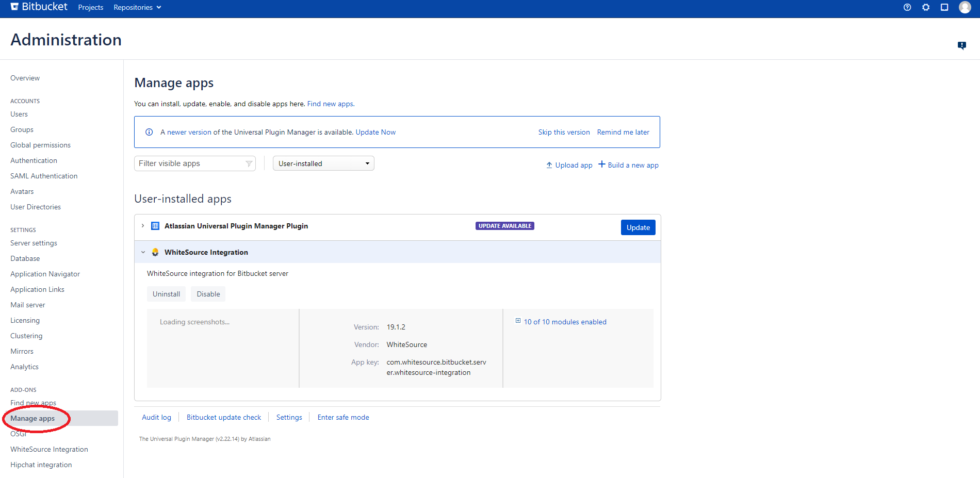Click the Bitbucket logo icon
The width and height of the screenshot is (980, 478).
pyautogui.click(x=14, y=7)
